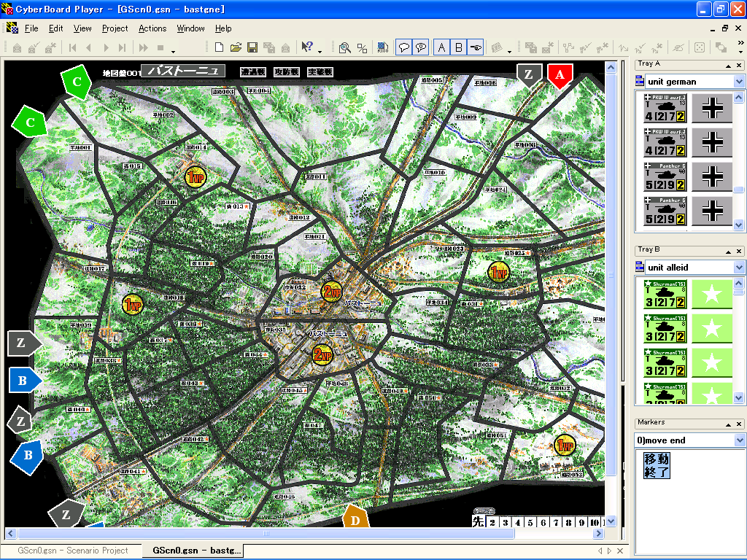Click the envelope with checkmark icon
This screenshot has height=560, width=747.
click(34, 47)
